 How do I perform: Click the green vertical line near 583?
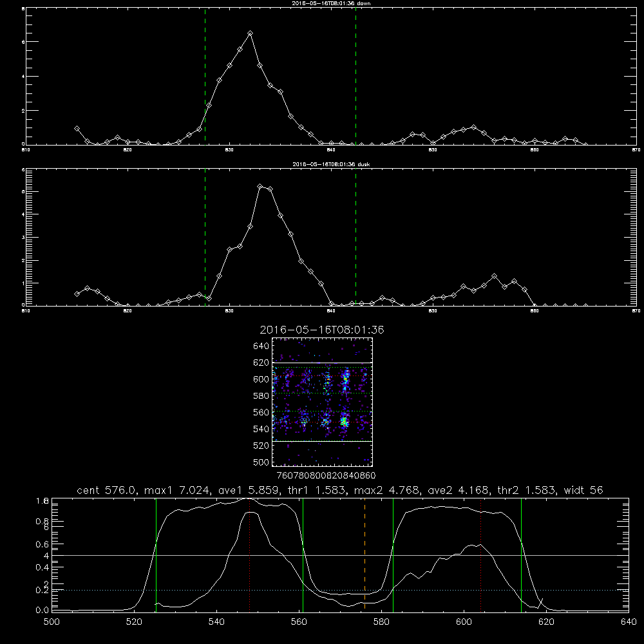[x=393, y=555]
